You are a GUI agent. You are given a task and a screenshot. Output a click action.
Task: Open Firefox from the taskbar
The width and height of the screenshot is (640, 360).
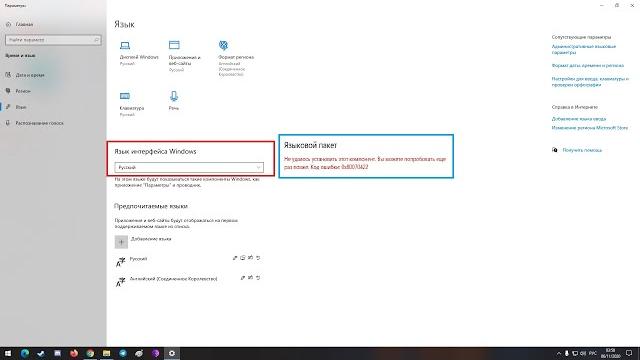coord(74,353)
